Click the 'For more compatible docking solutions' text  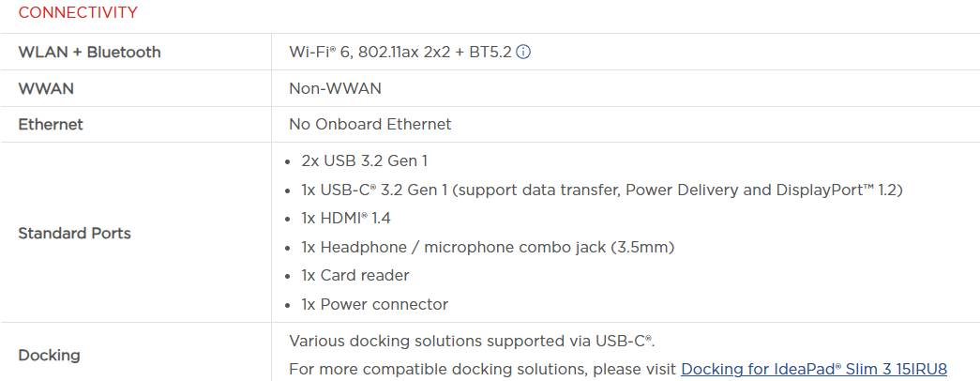pos(483,369)
